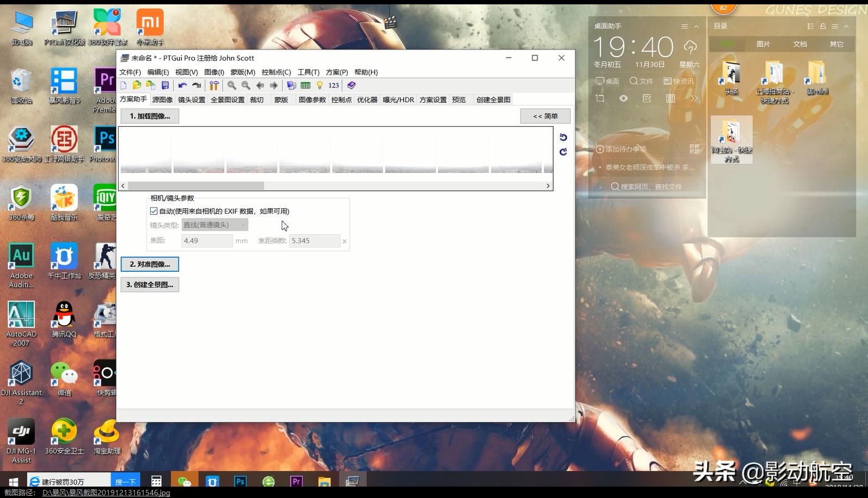This screenshot has height=498, width=868.
Task: Click the QR code icon in assistant
Action: click(694, 148)
